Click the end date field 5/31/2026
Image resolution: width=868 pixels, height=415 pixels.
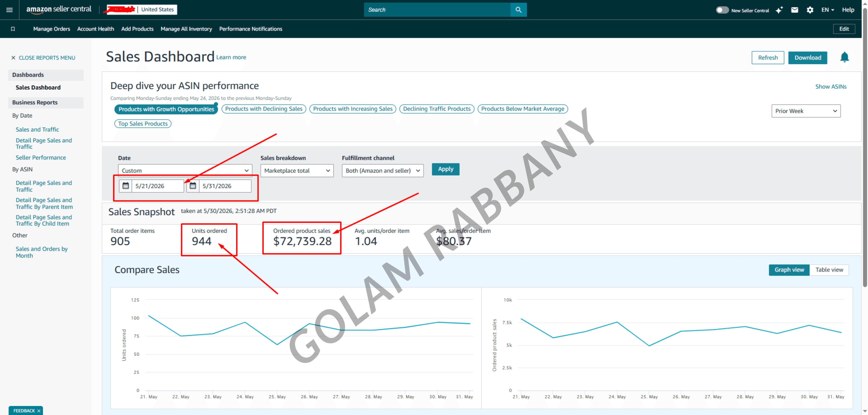[x=225, y=186]
